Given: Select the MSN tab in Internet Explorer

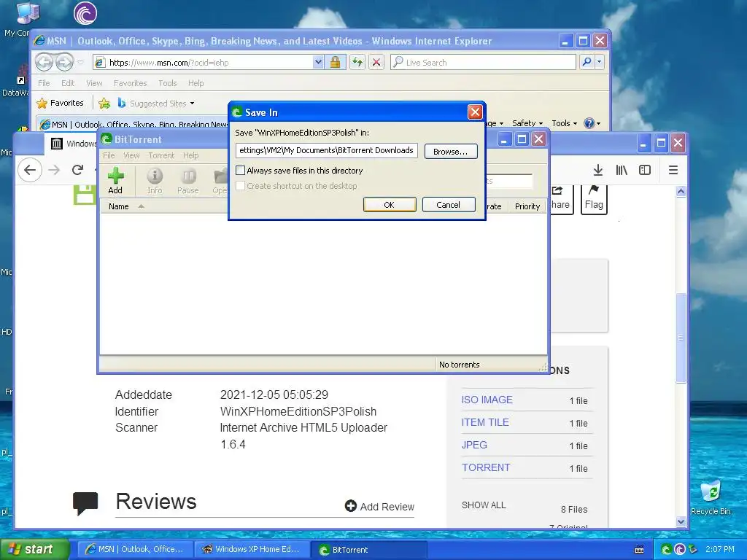Looking at the screenshot, I should coord(133,124).
